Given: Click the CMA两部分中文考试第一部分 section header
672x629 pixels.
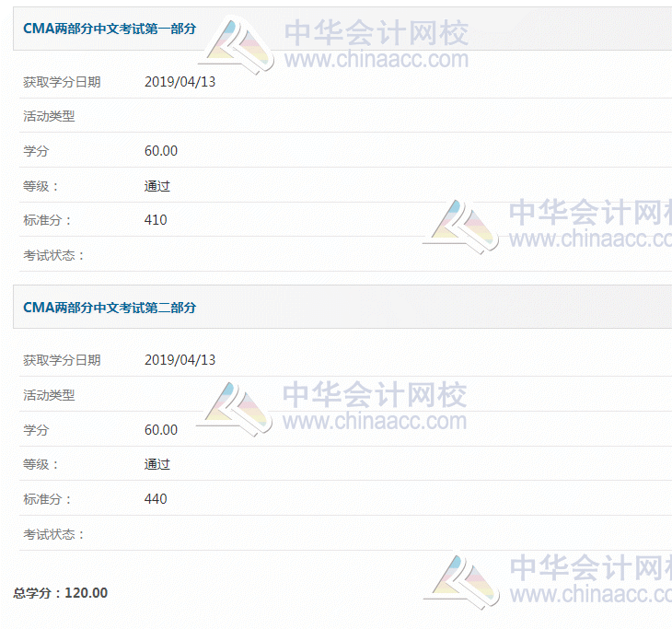Looking at the screenshot, I should point(110,29).
